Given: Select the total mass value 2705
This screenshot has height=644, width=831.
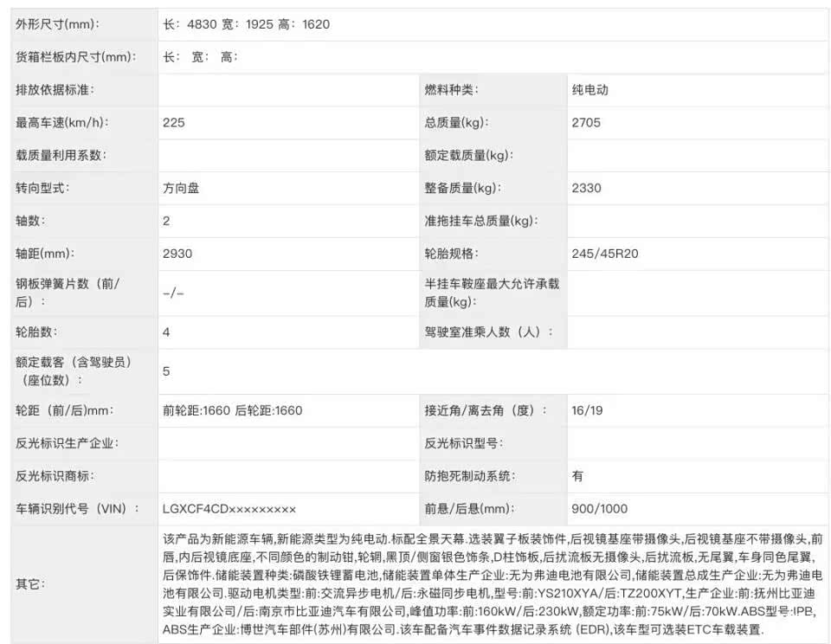Looking at the screenshot, I should (586, 123).
